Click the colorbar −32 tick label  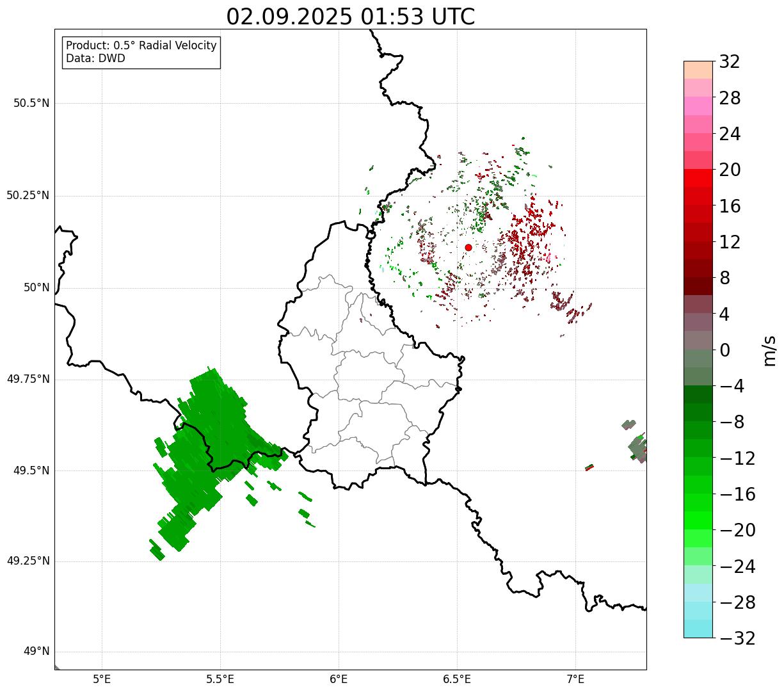737,638
